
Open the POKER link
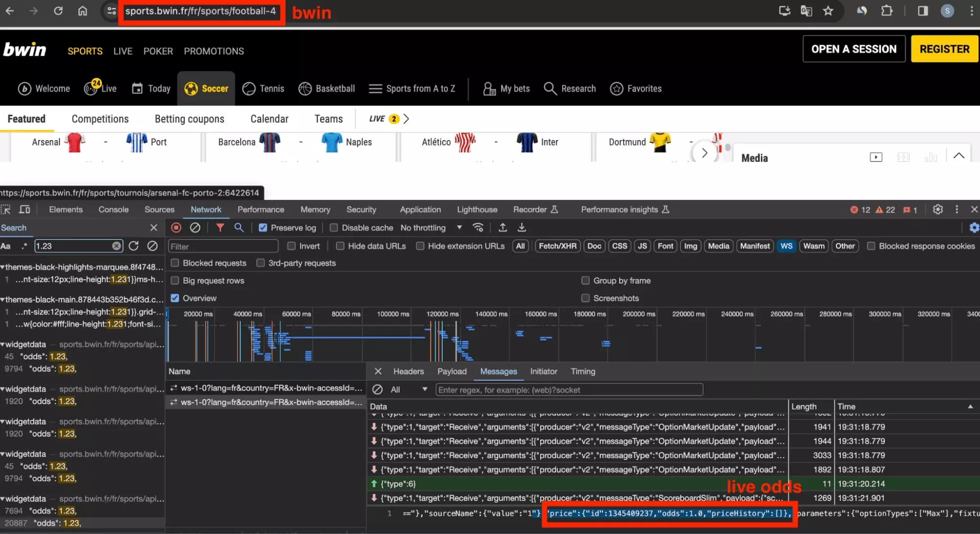click(x=158, y=51)
